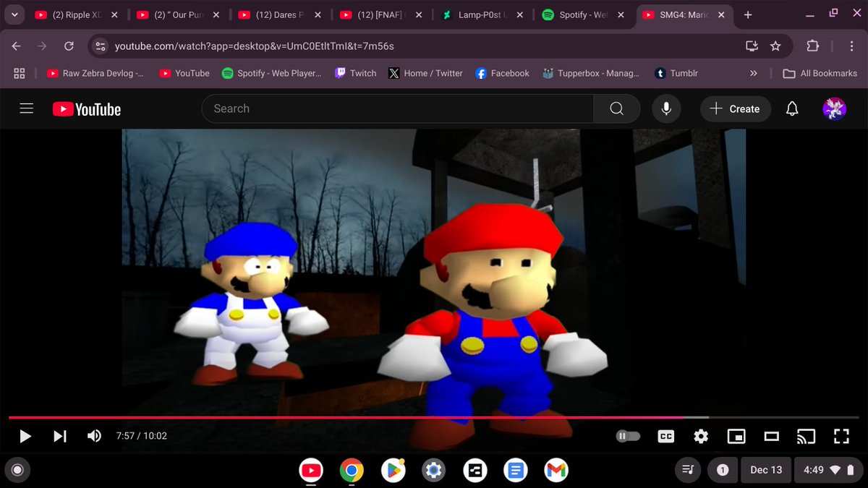Open the account avatar menu
The width and height of the screenshot is (868, 488).
[x=834, y=108]
